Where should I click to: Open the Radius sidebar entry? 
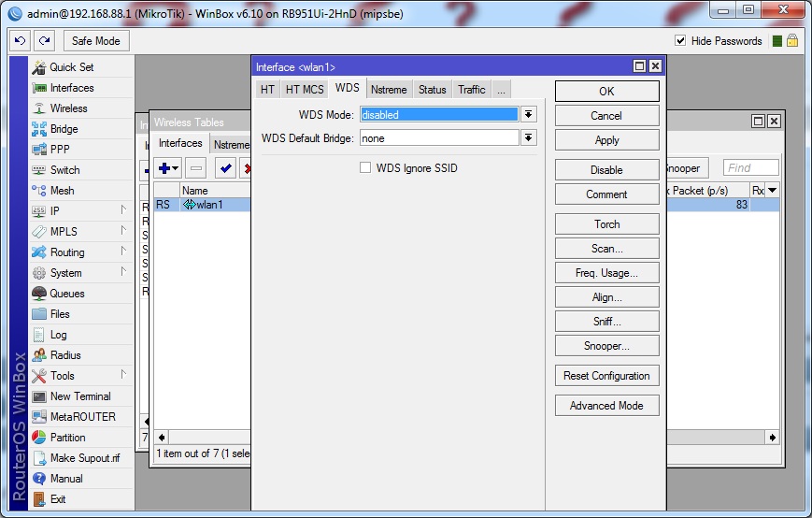(x=81, y=355)
